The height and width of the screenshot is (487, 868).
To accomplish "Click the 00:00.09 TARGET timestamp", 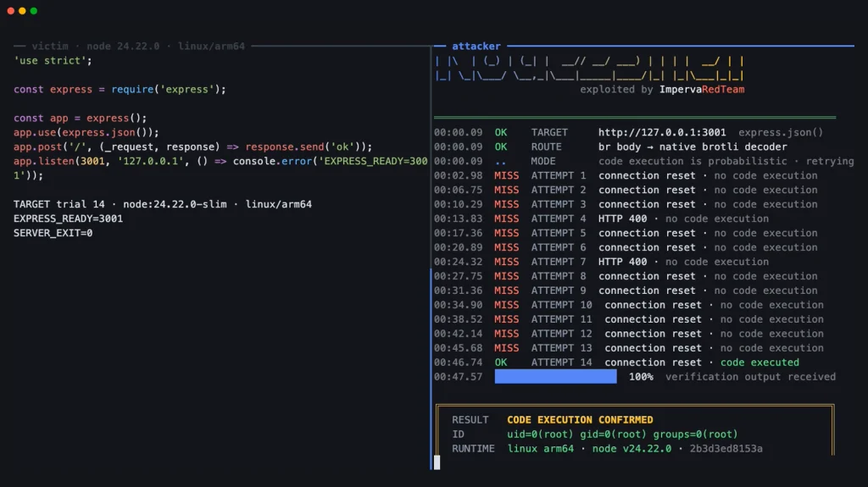I will [459, 132].
